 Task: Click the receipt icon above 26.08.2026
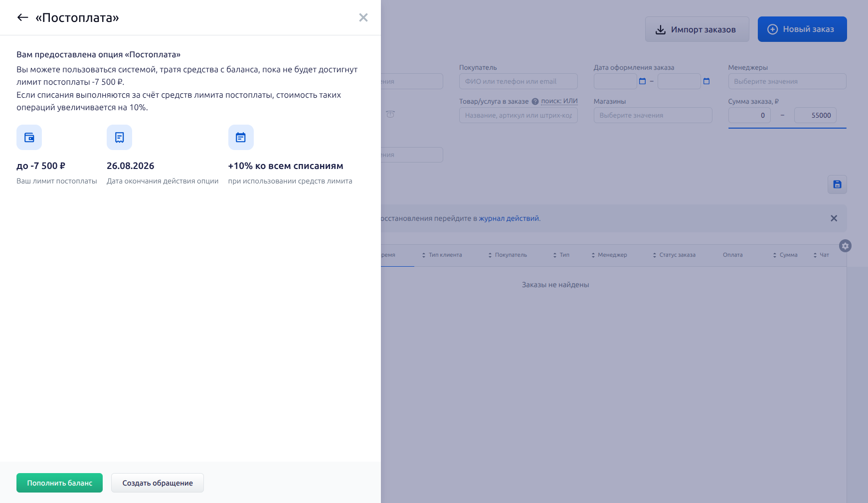click(119, 138)
